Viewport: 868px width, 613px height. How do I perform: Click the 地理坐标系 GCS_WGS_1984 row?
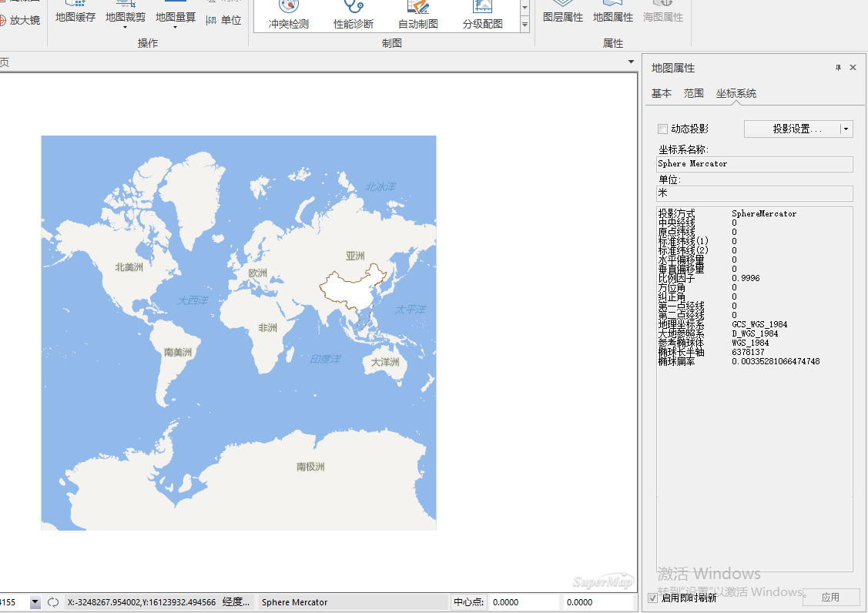tap(723, 324)
